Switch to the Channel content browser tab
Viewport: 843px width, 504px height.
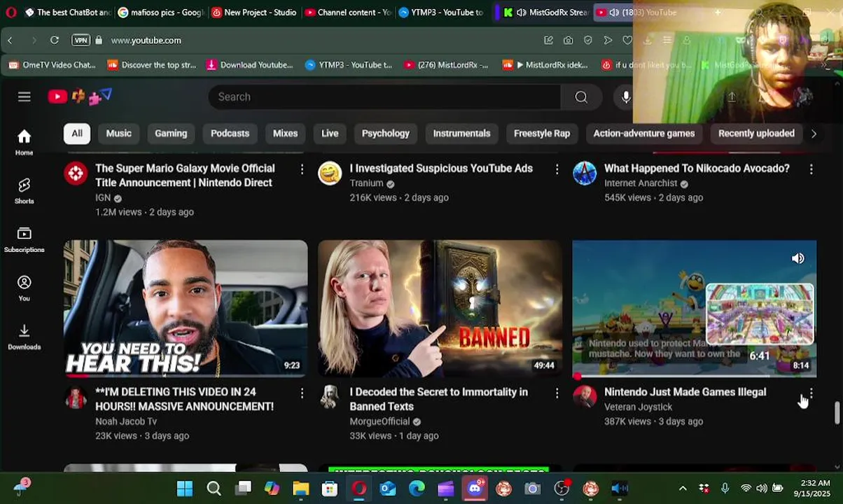347,12
